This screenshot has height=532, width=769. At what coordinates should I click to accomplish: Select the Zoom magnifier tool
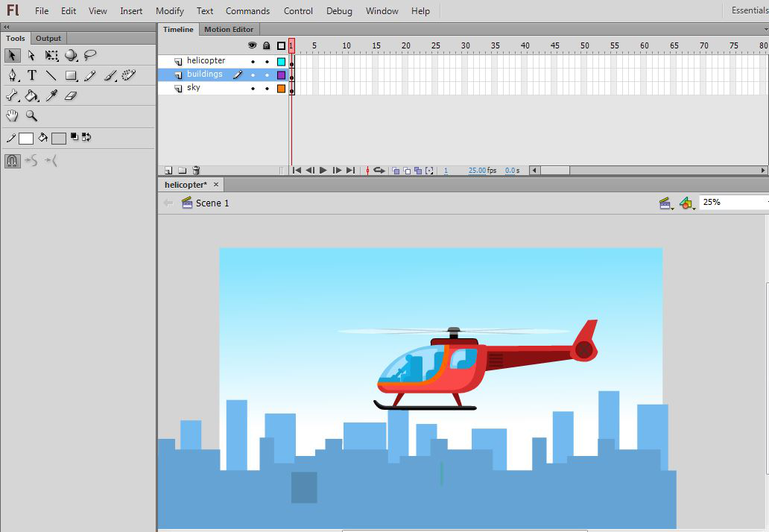[32, 115]
